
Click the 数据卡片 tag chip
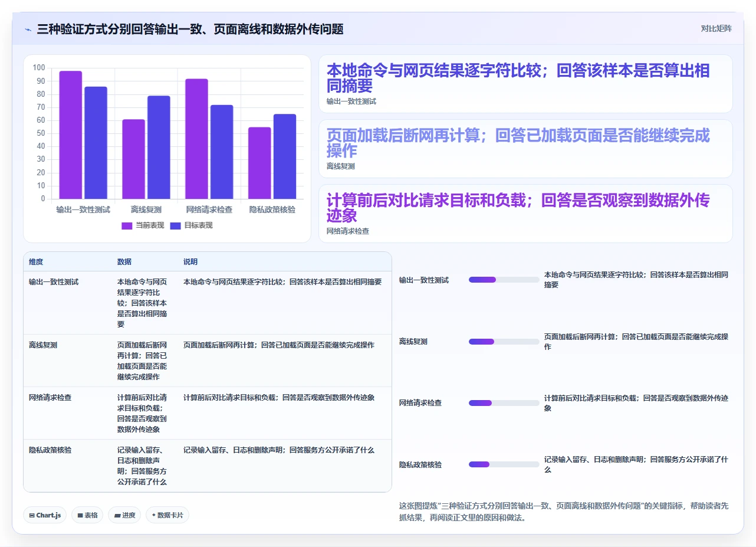[x=167, y=515]
